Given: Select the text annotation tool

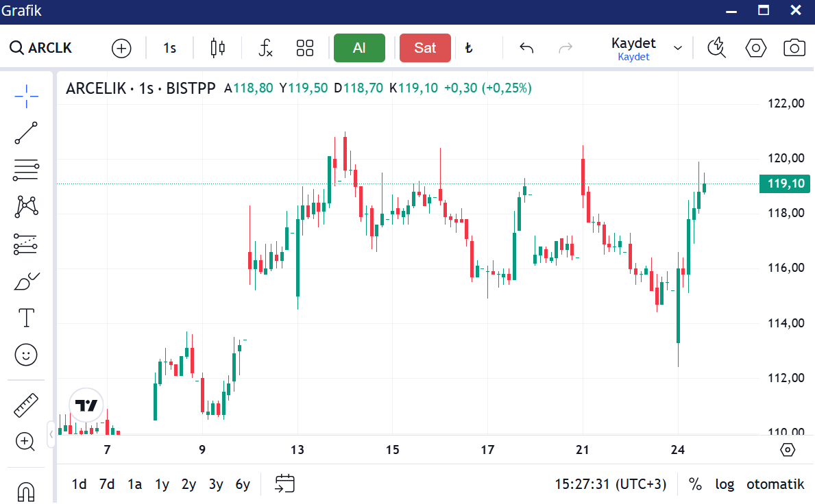Looking at the screenshot, I should pyautogui.click(x=26, y=318).
